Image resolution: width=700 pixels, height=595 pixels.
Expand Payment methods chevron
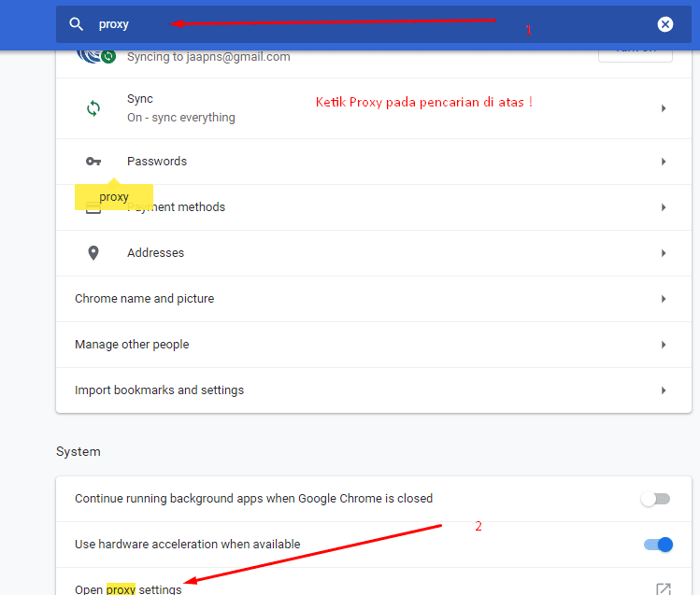click(x=664, y=207)
